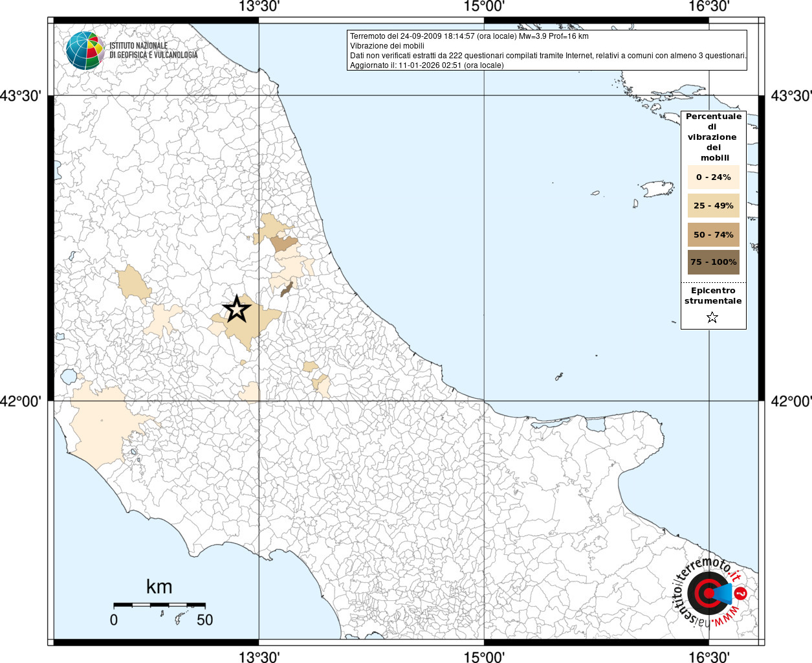Click the bottom 16°30' longitude label
Screen dimensions: 812x663
709,656
